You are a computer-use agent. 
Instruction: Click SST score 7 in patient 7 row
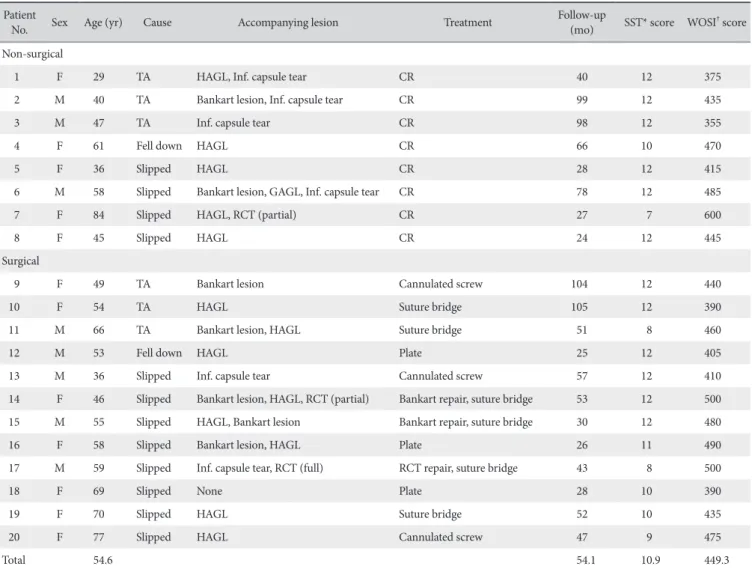(648, 215)
